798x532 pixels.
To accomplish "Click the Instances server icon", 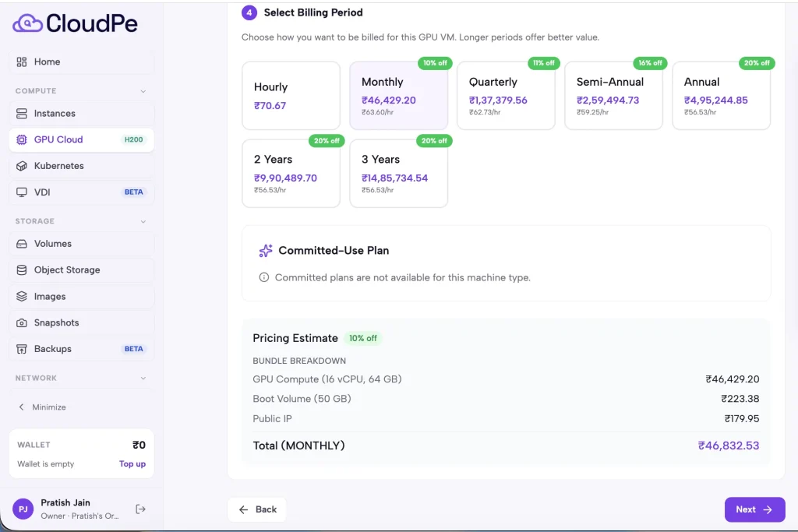I will [x=21, y=114].
